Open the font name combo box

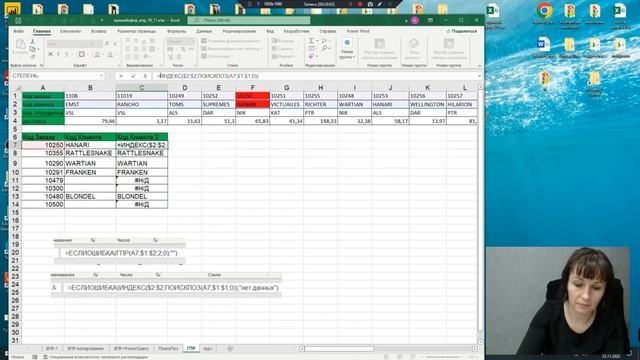click(x=67, y=43)
